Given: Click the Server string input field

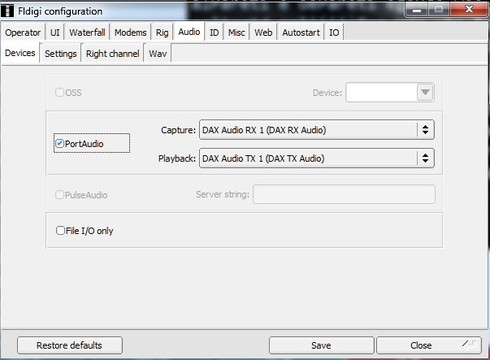Looking at the screenshot, I should pyautogui.click(x=344, y=194).
